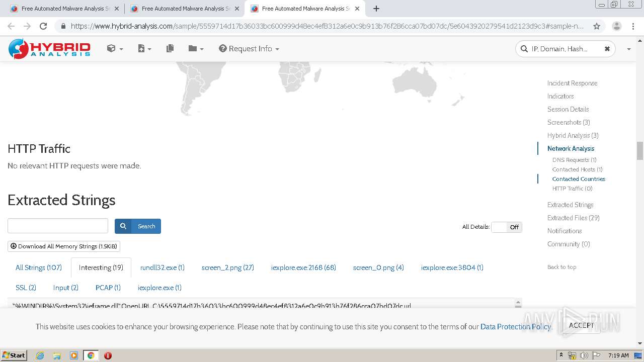Open the Hybrid Analysis logo home link
This screenshot has height=362, width=644.
tap(49, 49)
